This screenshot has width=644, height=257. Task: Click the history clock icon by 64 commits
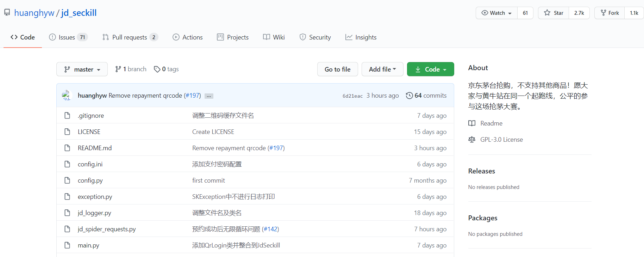[x=409, y=96]
